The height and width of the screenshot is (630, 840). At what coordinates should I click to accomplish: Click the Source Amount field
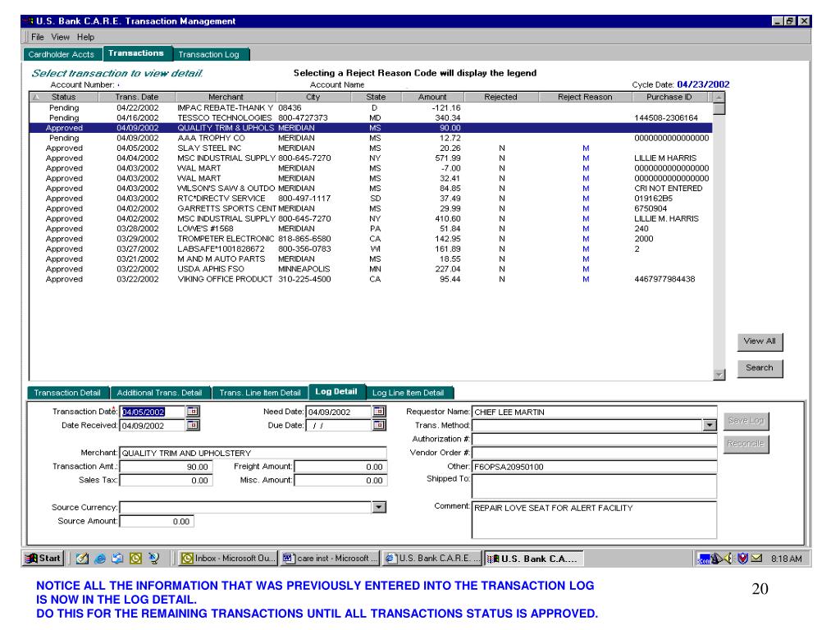pyautogui.click(x=157, y=521)
